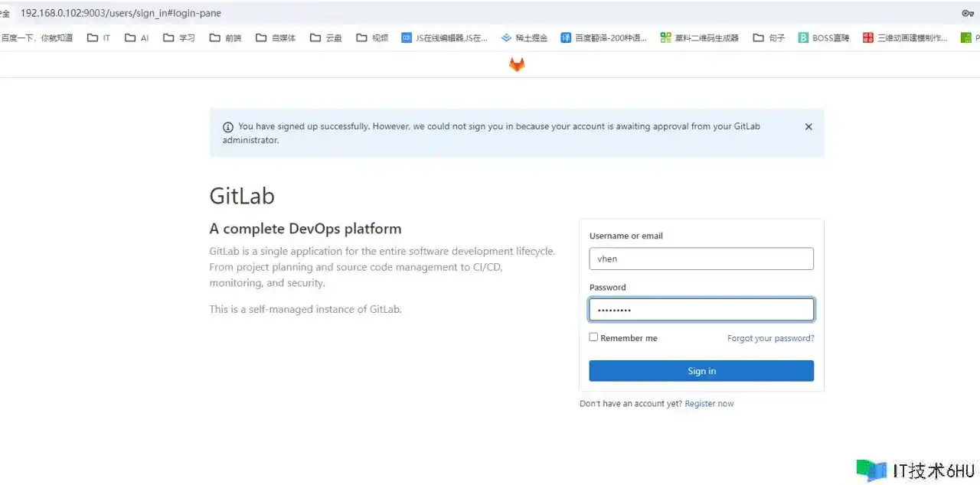
Task: Focus the Password field
Action: (x=701, y=310)
